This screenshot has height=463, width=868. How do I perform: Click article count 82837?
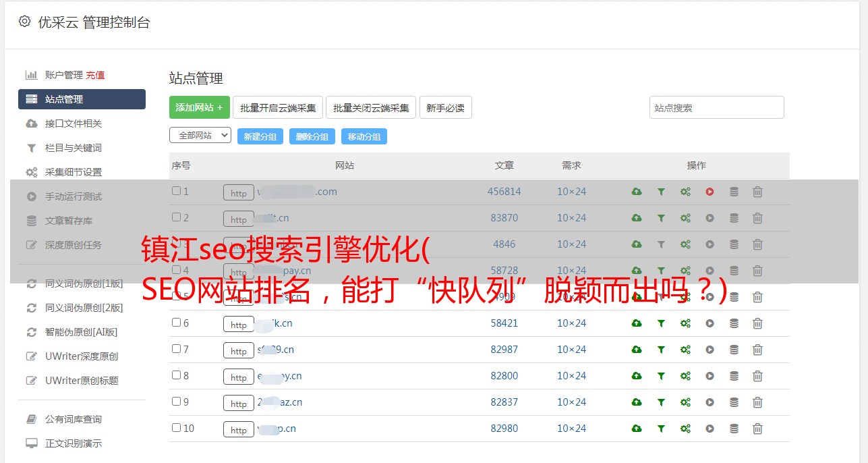click(x=504, y=402)
